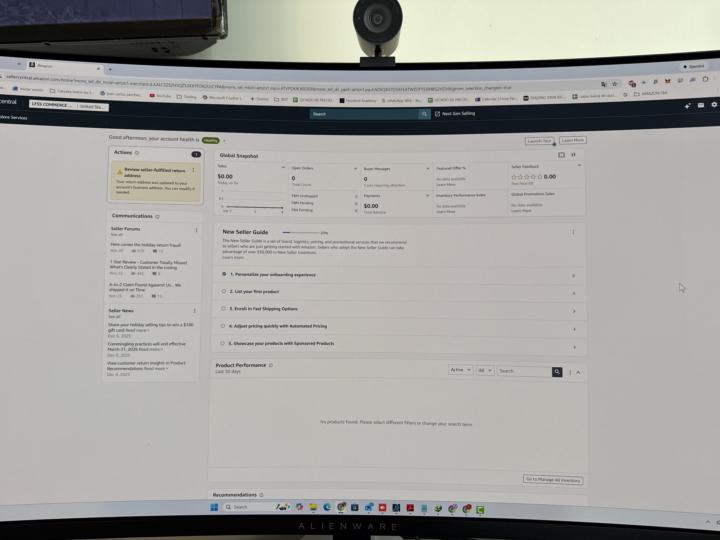
Task: Open the three-dot menu on the return address alert
Action: pyautogui.click(x=193, y=170)
